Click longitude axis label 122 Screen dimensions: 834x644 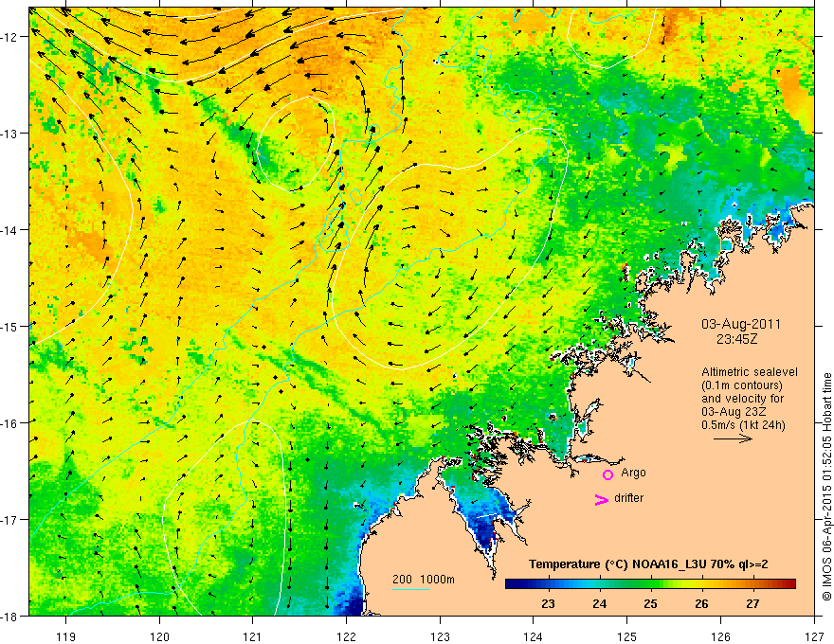(x=346, y=636)
